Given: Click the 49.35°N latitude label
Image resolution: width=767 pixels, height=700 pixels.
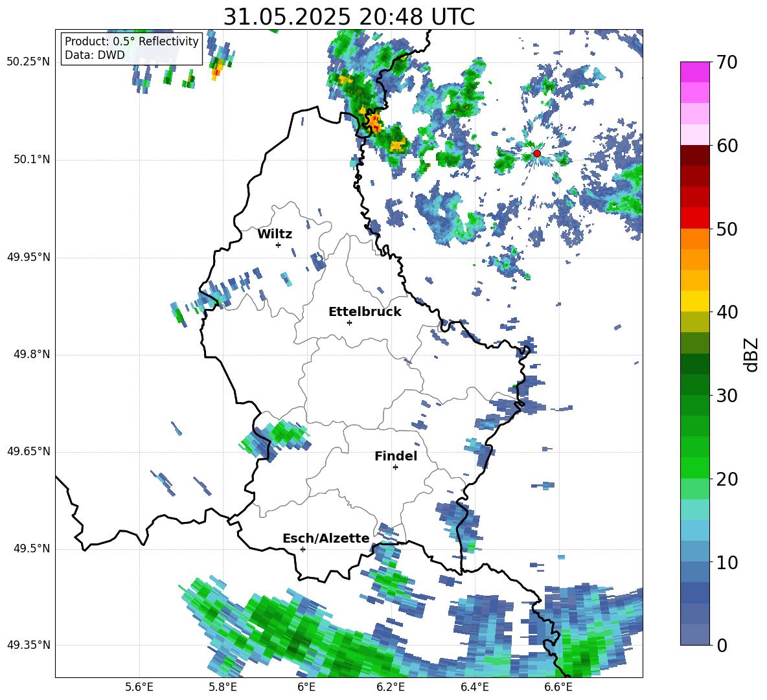Looking at the screenshot, I should pyautogui.click(x=29, y=645).
